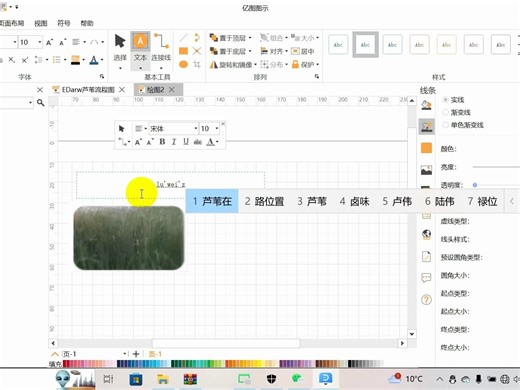Toggle strikethrough in floating text toolbar

[x=198, y=142]
